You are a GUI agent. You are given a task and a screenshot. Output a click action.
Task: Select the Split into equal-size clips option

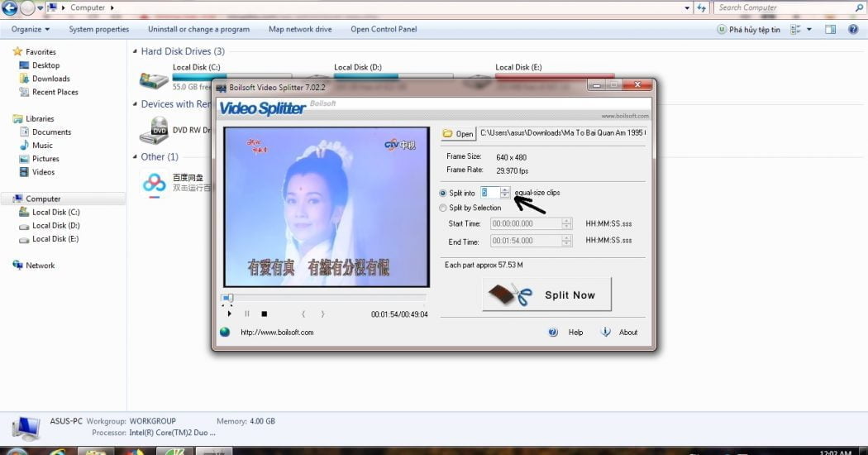(443, 193)
